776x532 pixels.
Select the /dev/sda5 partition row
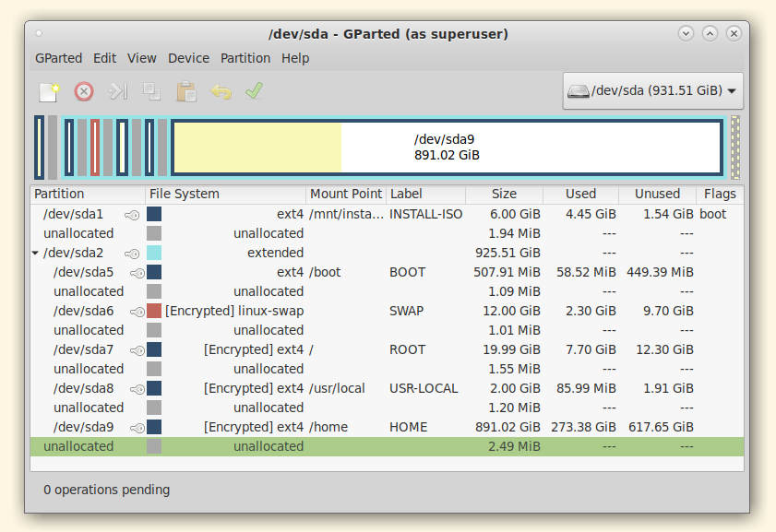pos(387,272)
